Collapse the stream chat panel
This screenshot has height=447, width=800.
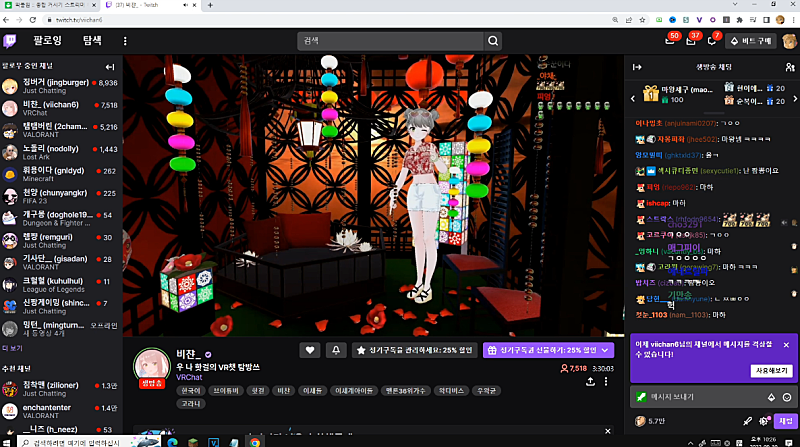click(634, 67)
